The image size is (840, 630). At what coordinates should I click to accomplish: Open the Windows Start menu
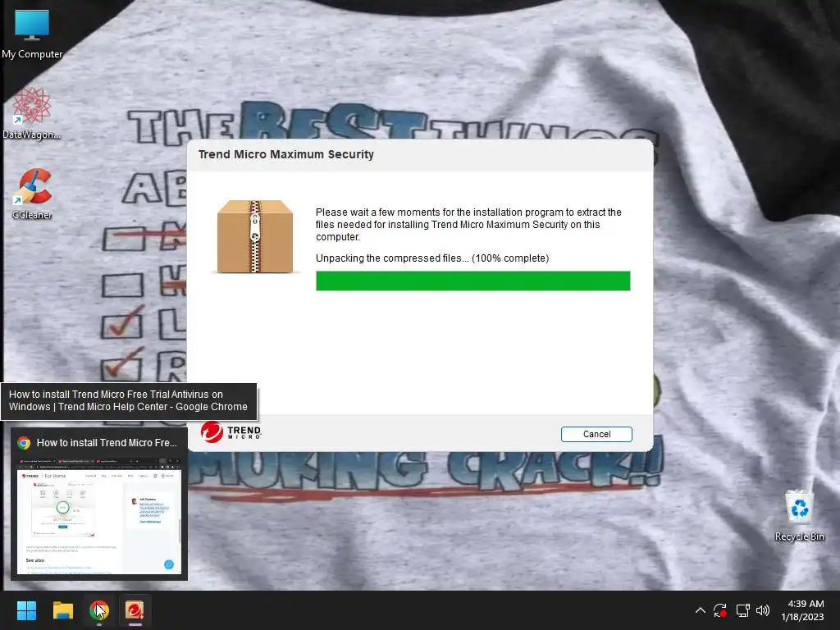pos(26,610)
